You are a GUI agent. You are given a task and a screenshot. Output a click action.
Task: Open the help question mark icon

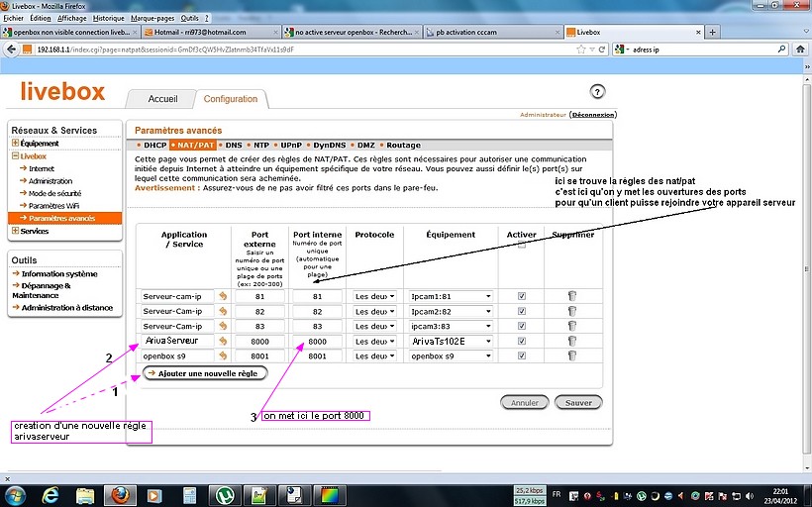tap(597, 91)
